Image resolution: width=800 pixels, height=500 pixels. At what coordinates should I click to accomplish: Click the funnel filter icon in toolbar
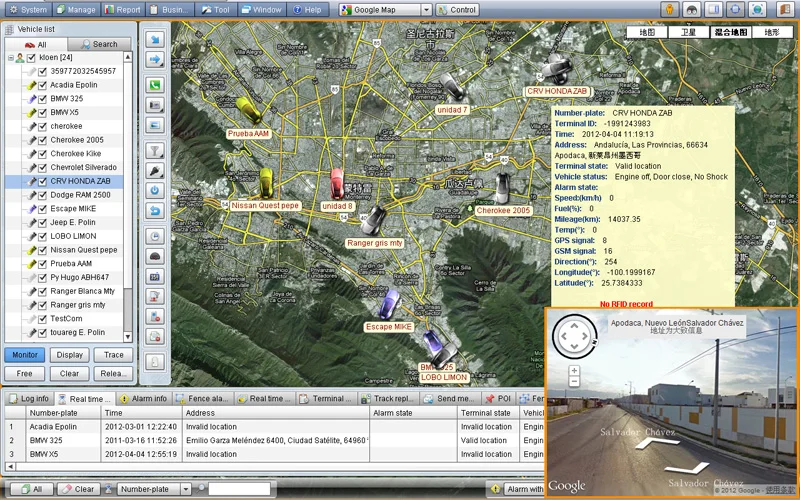pos(155,150)
